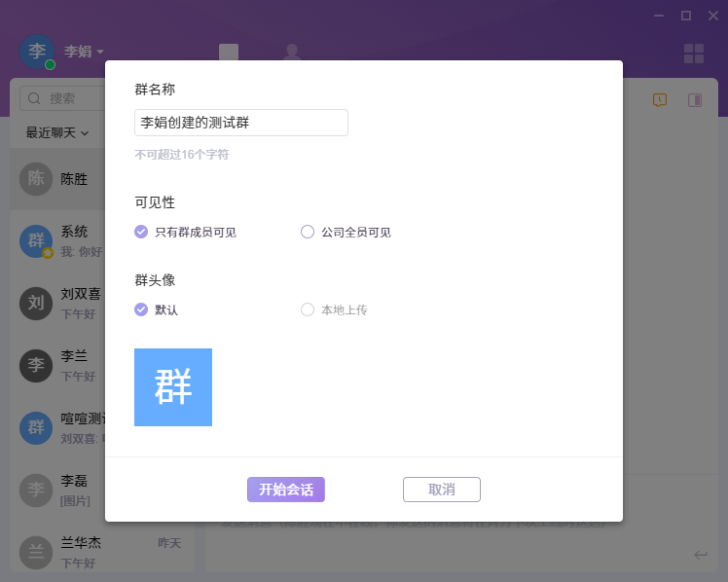The width and height of the screenshot is (728, 582).
Task: Open the apps grid icon
Action: click(694, 54)
